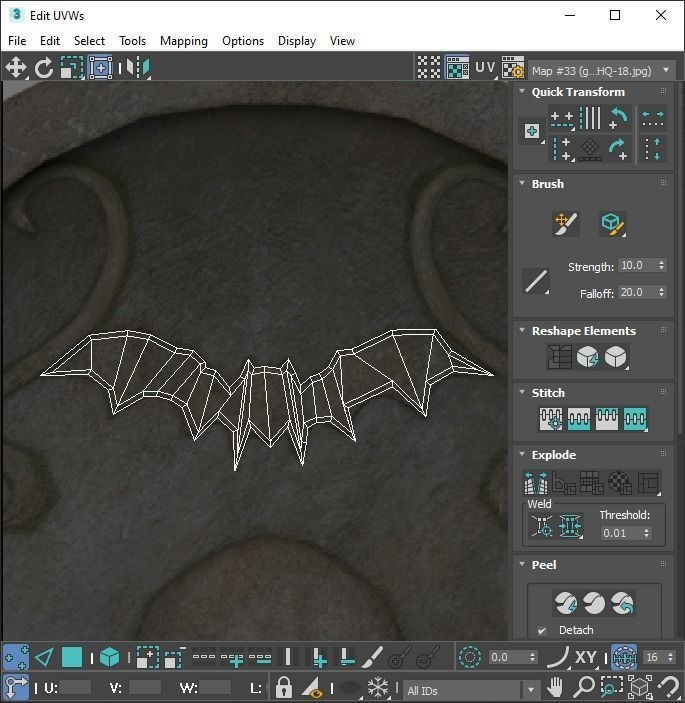Click the Target Weld icon
Screen dimensions: 685x703
click(542, 525)
